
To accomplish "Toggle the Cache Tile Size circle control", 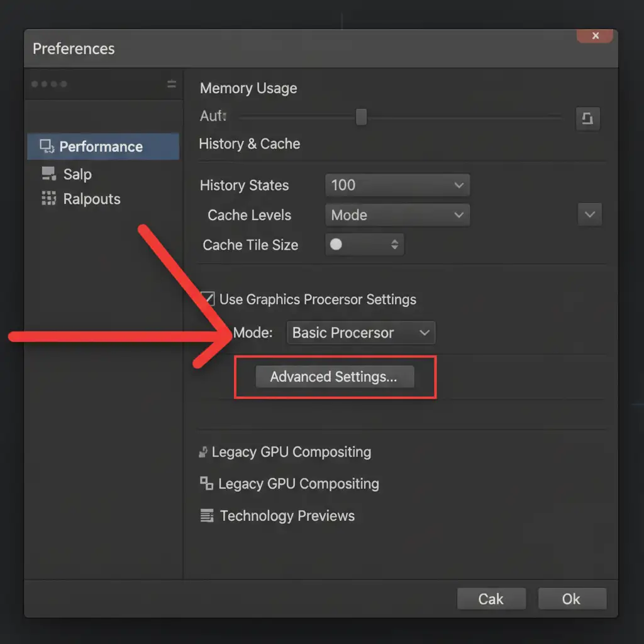I will coord(336,245).
